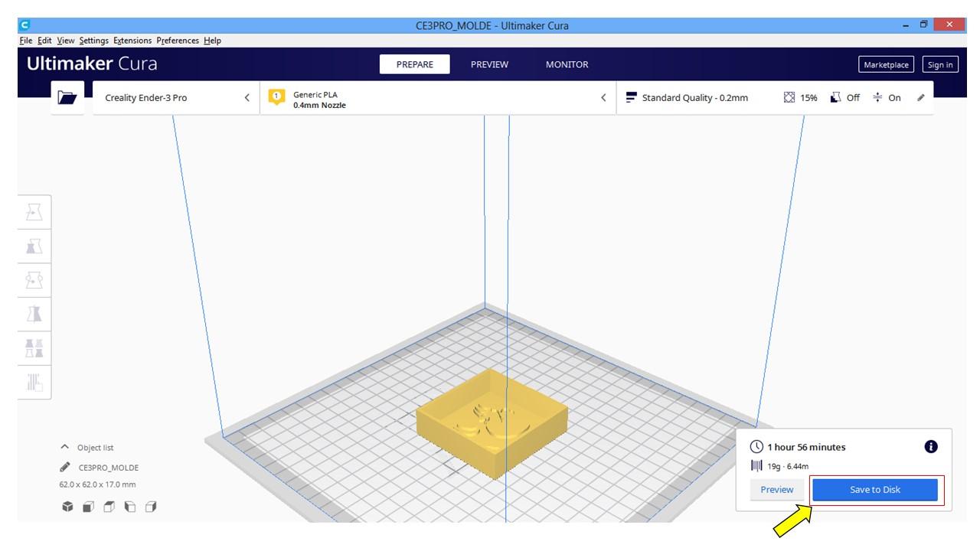
Task: Switch to the 3D perspective view
Action: (x=67, y=507)
